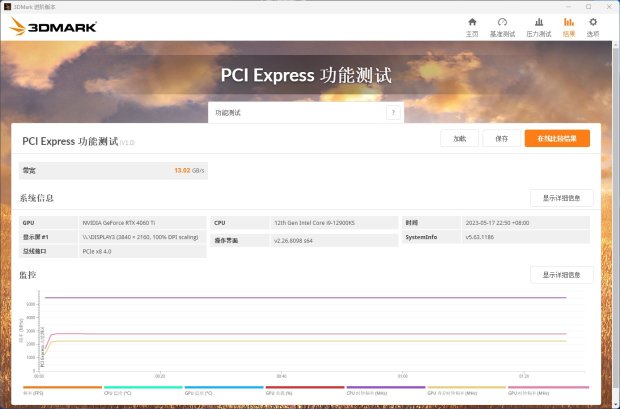Minimize the 3DMark window
The height and width of the screenshot is (409, 620).
coord(568,7)
